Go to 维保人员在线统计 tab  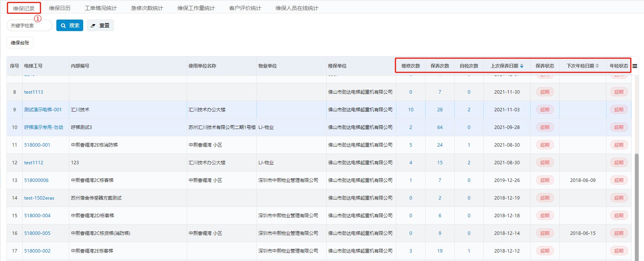(297, 8)
